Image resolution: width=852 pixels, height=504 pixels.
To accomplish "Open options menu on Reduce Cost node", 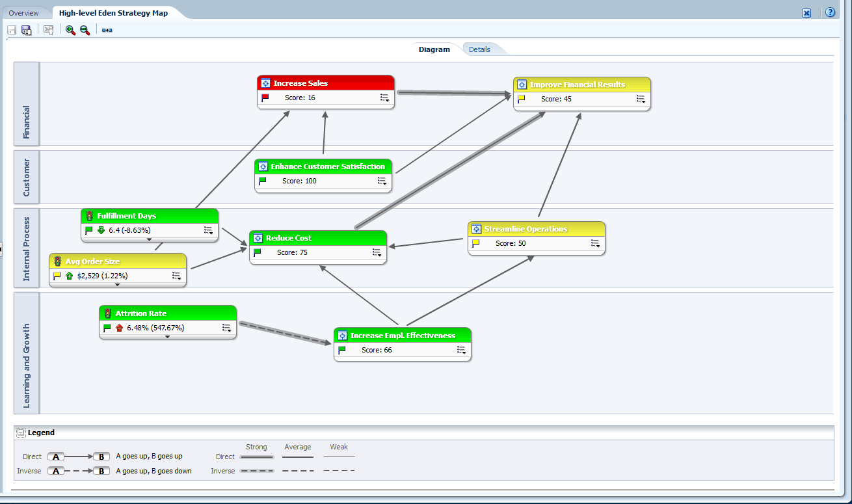I will pyautogui.click(x=377, y=252).
